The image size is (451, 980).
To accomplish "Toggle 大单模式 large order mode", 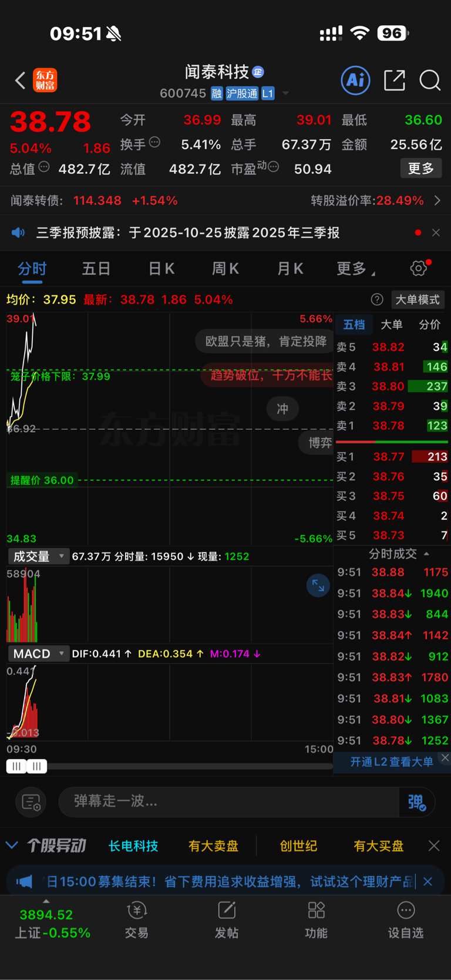I will coord(418,299).
